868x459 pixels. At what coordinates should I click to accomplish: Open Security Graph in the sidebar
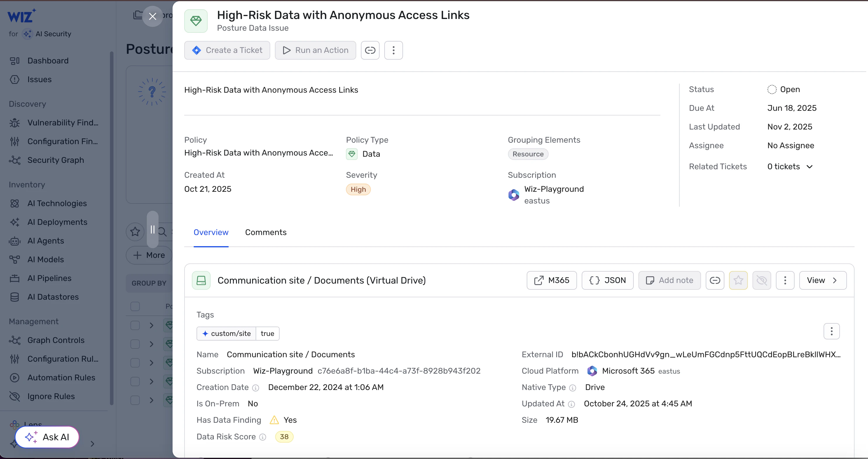[56, 160]
